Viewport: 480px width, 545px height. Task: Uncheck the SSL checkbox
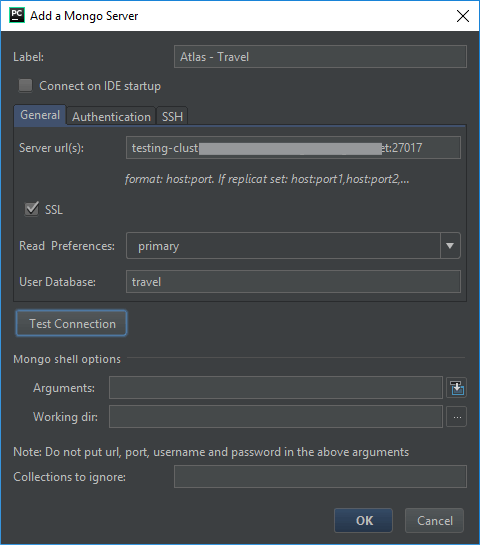click(x=32, y=209)
